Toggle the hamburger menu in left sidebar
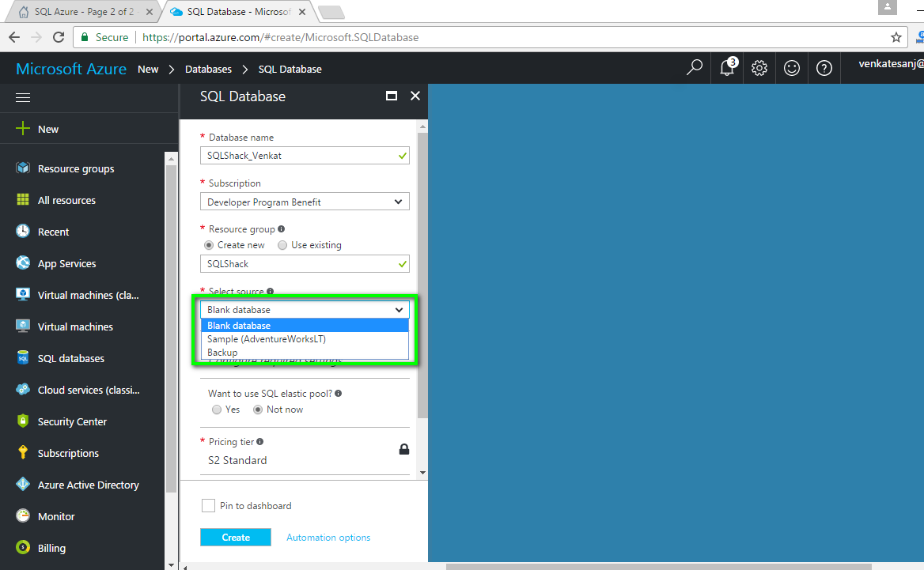Viewport: 924px width, 570px height. click(23, 98)
